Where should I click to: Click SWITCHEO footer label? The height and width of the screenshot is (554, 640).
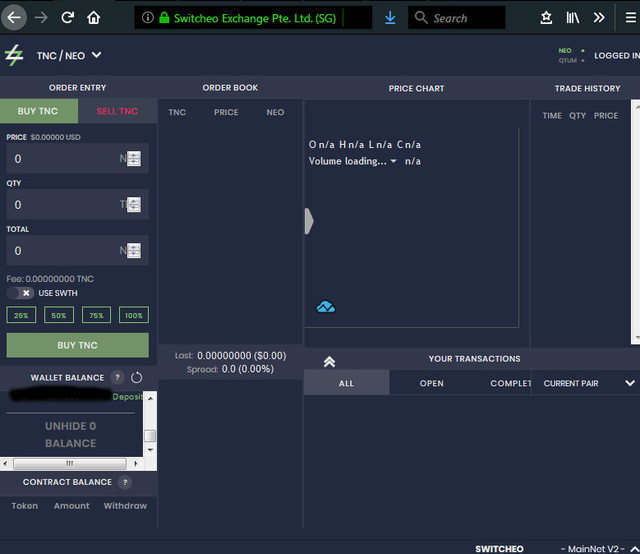(499, 549)
